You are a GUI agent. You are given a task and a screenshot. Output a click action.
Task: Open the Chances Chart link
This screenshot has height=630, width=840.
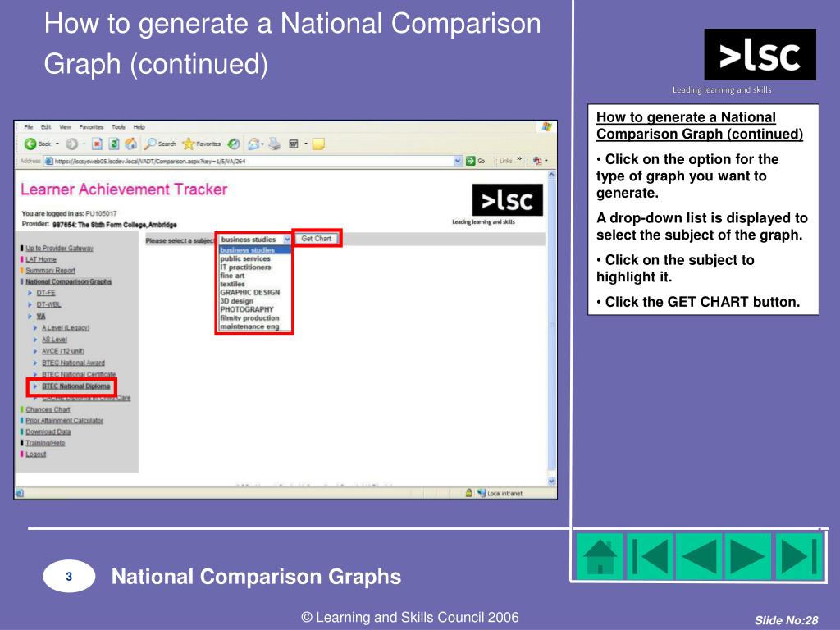(48, 409)
